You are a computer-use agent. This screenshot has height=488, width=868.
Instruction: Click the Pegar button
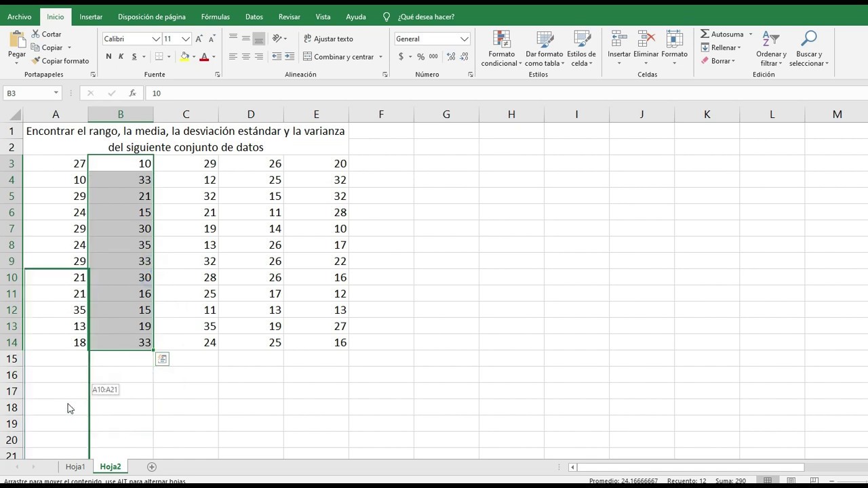pos(18,47)
